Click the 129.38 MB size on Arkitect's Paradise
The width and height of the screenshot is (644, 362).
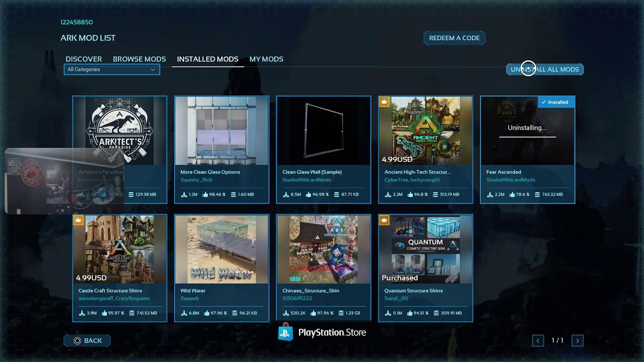pos(146,195)
